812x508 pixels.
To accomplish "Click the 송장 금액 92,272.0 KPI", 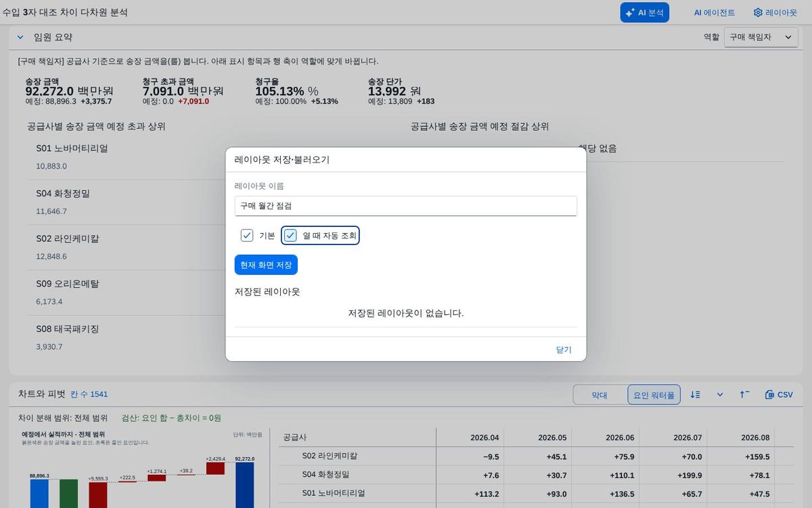I will tap(69, 91).
